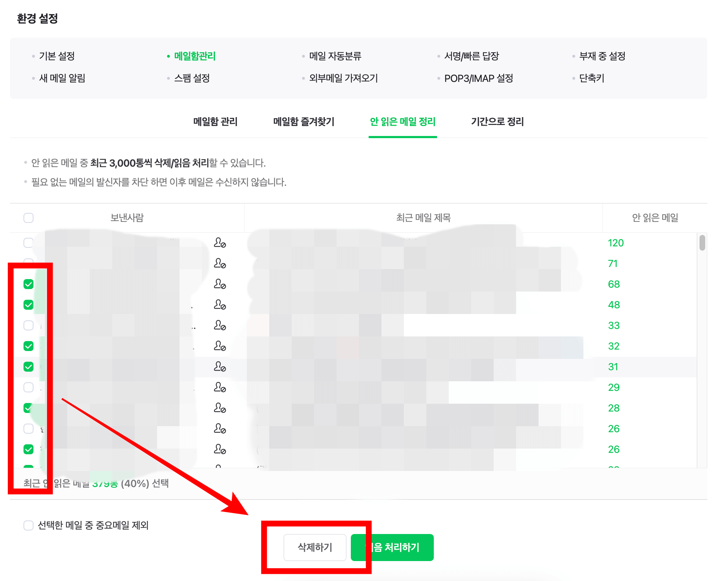Switch to the 메일함 즐겨찾기 tab
The width and height of the screenshot is (728, 581).
point(304,122)
